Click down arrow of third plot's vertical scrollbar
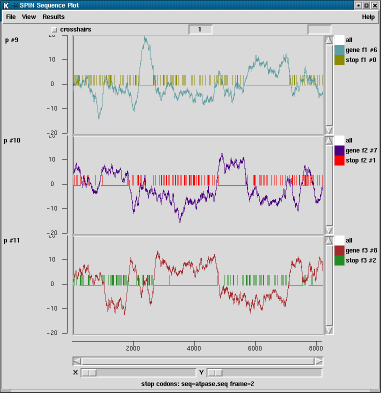Viewport: 381px width, 393px height. click(329, 330)
